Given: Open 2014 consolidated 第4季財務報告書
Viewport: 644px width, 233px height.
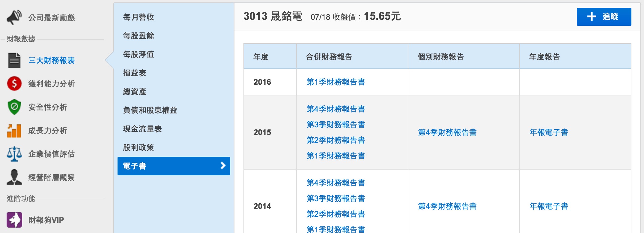Looking at the screenshot, I should click(x=336, y=183).
